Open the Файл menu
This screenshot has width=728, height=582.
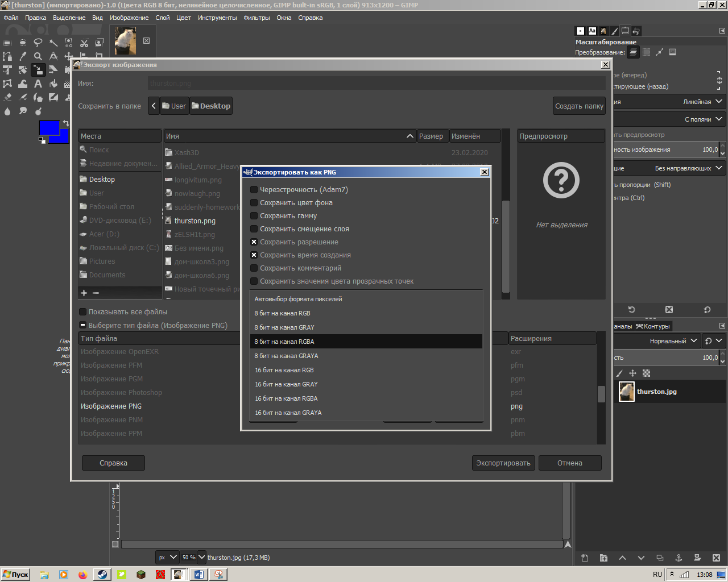point(11,18)
